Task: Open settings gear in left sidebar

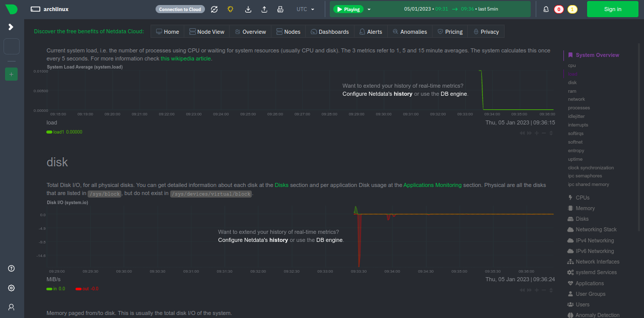Action: 11,288
